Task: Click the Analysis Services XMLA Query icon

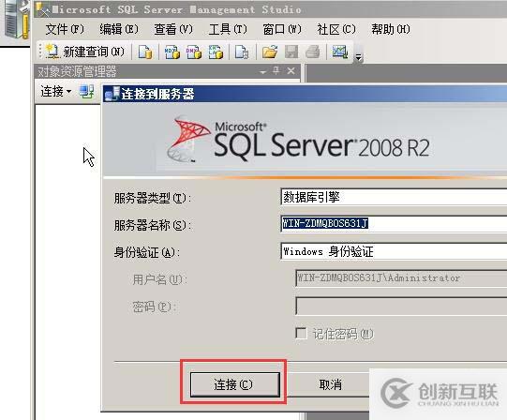Action: coord(216,52)
